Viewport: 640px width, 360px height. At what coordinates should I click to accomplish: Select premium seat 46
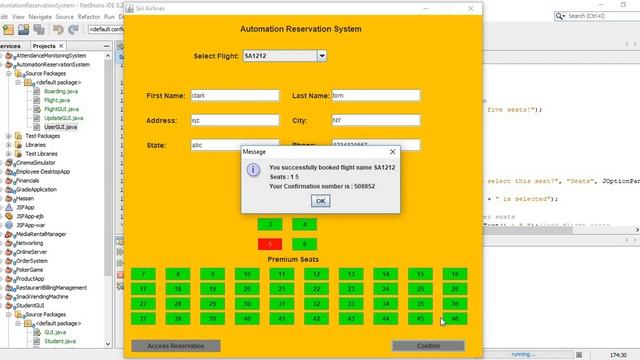(455, 319)
